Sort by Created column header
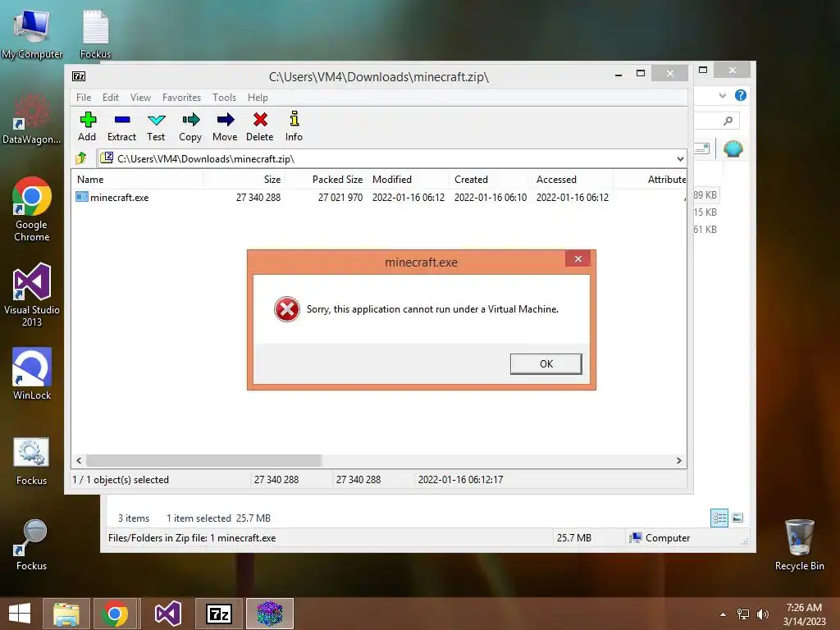Screen dimensions: 840x630 491,180
